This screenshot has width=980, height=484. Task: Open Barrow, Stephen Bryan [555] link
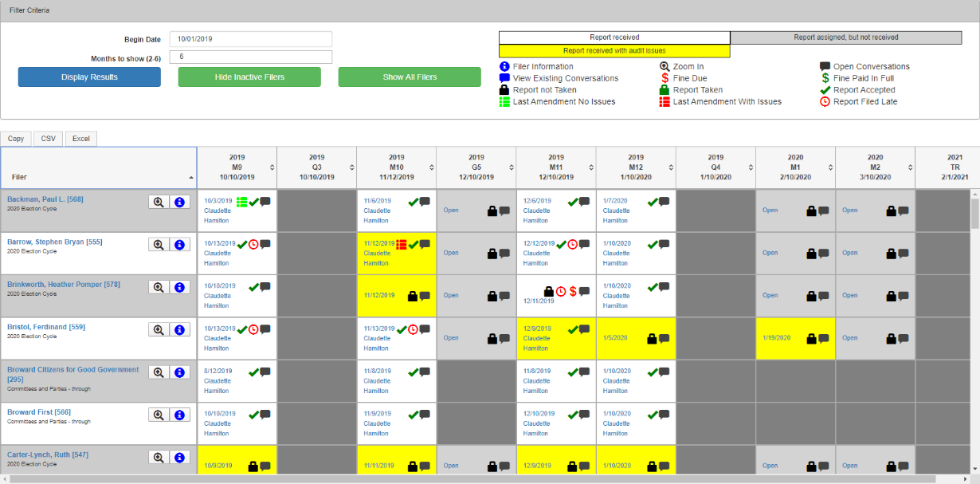54,242
